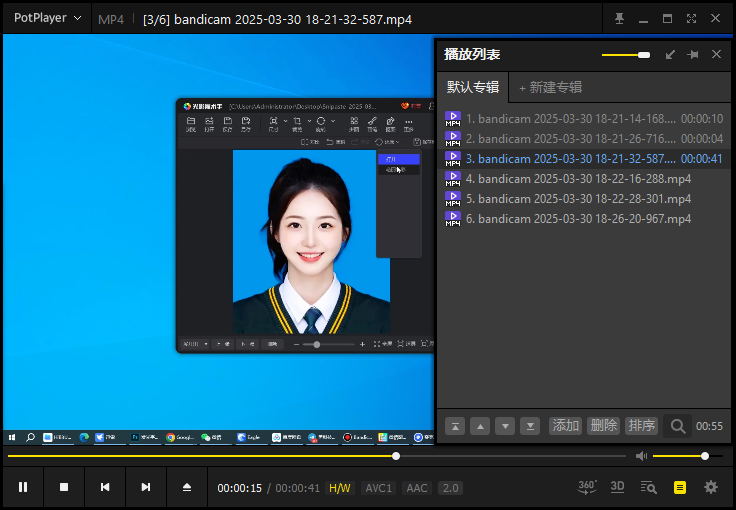
Task: Select playlist item 2 bandicam 18-21-26-716
Action: click(584, 139)
